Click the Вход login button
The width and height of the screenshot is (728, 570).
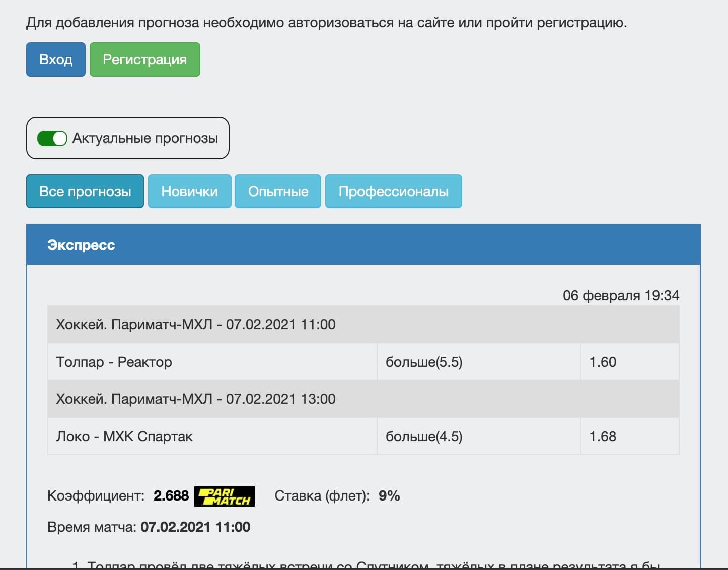pos(56,59)
